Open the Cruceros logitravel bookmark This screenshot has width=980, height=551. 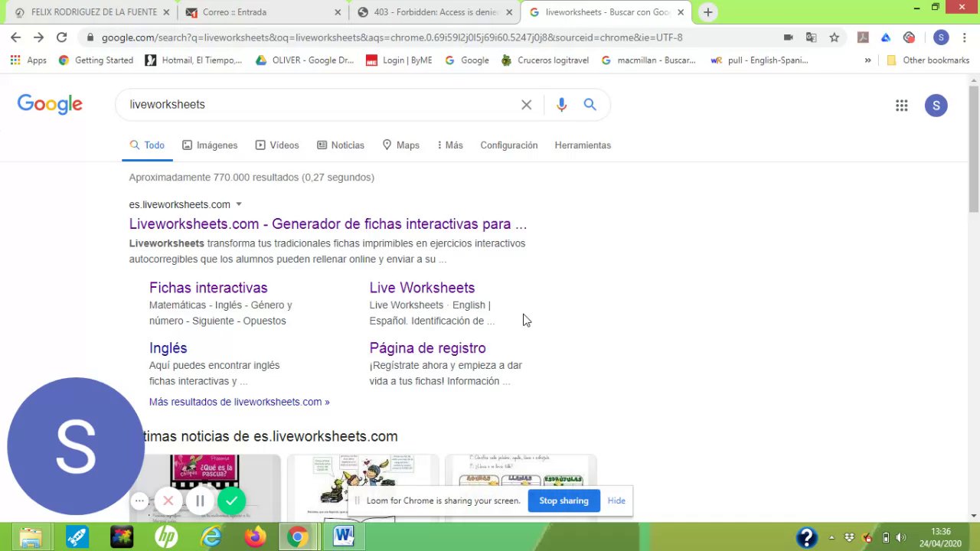tap(546, 60)
